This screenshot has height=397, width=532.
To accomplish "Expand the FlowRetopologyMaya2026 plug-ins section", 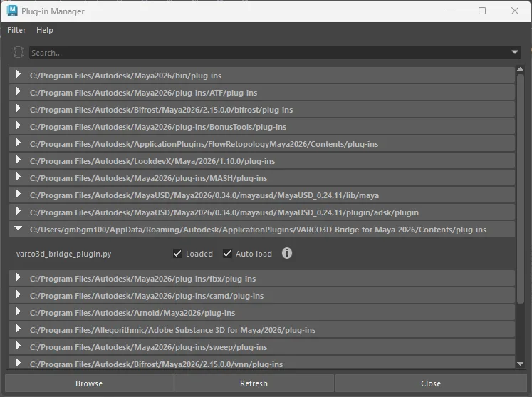I will pyautogui.click(x=19, y=143).
